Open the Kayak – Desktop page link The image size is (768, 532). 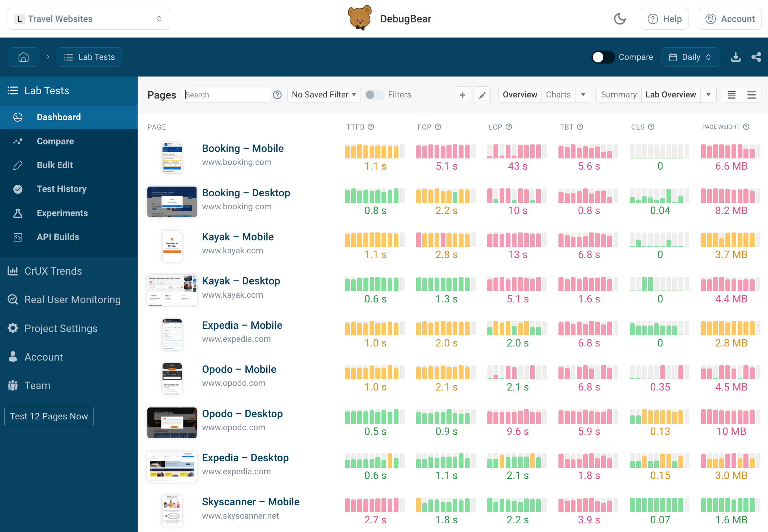point(241,281)
